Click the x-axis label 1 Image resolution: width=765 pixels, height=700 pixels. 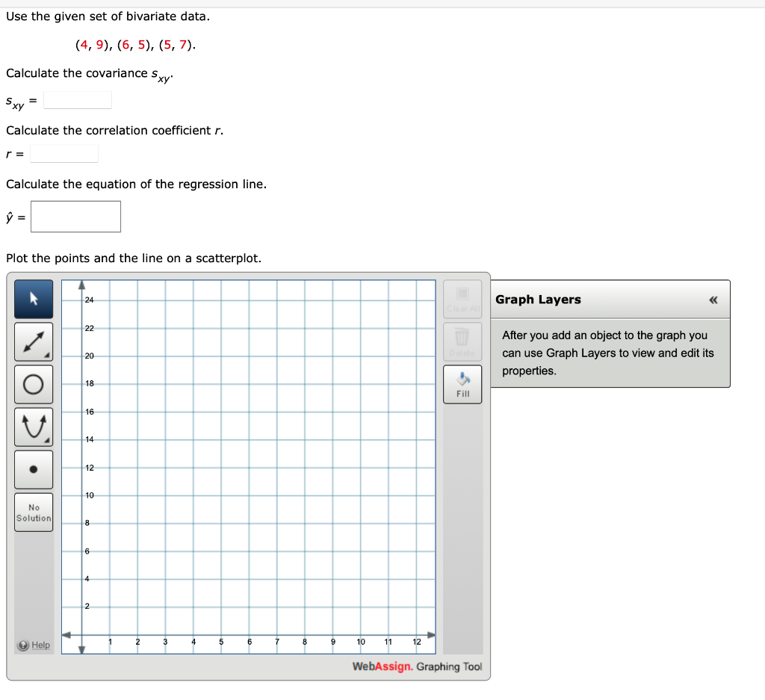point(111,642)
